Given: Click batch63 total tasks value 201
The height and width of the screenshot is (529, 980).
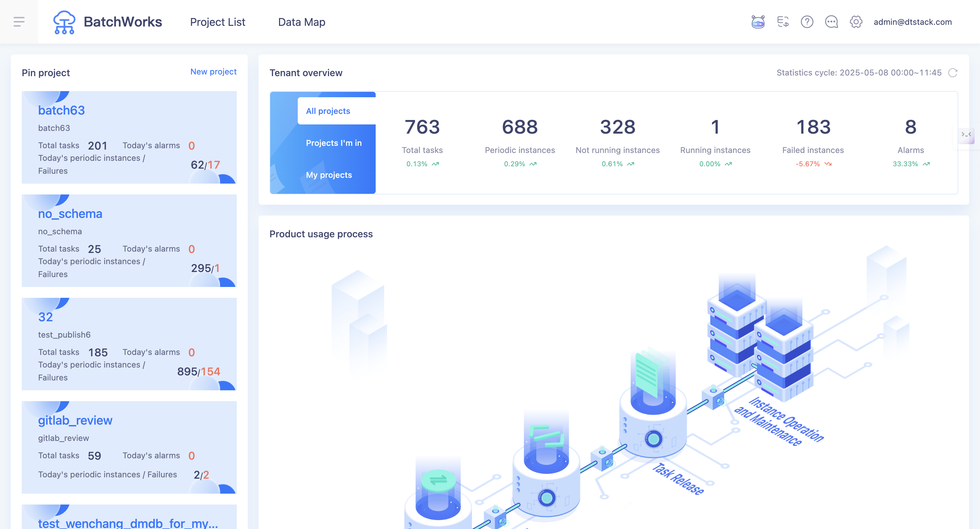Looking at the screenshot, I should click(97, 146).
